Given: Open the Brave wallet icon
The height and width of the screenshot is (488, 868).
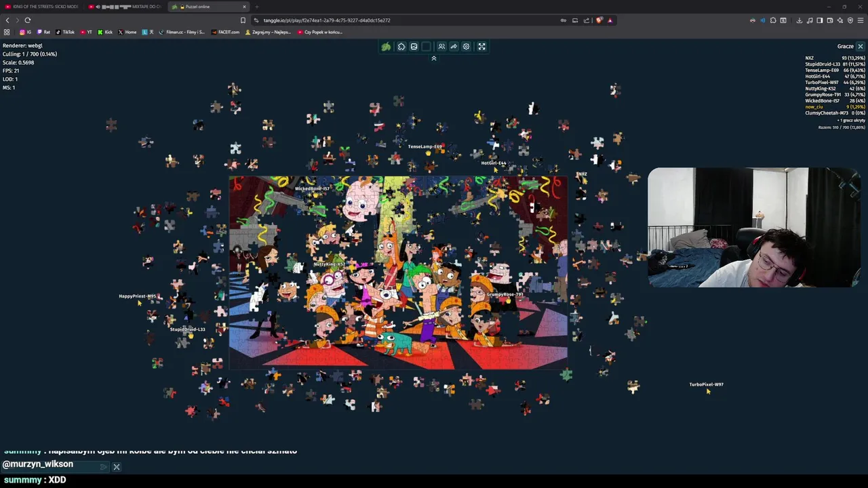Looking at the screenshot, I should 829,20.
